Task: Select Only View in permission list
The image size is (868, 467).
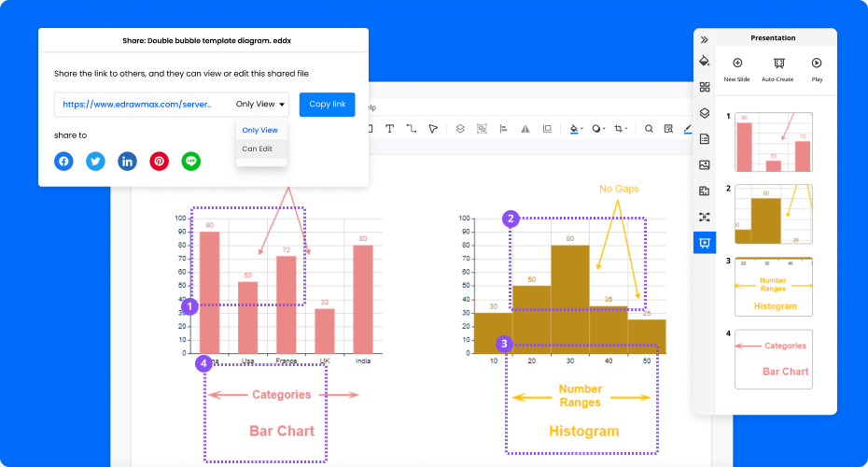Action: point(259,130)
